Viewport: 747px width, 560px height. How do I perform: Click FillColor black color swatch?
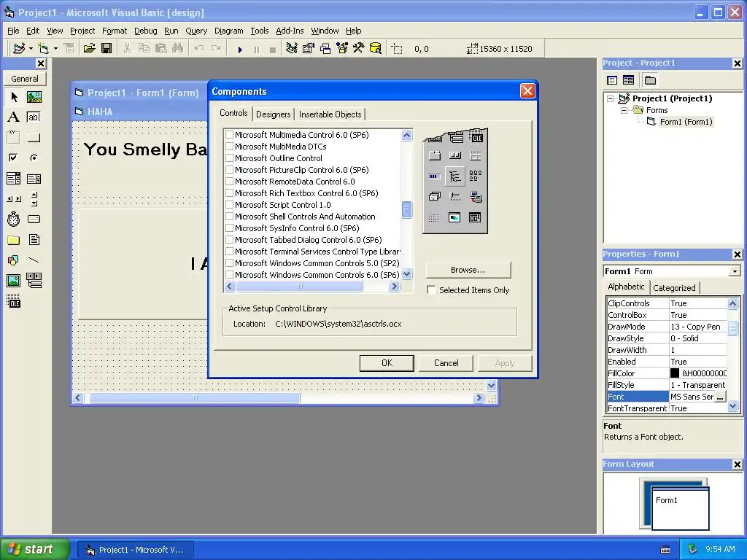click(x=675, y=373)
